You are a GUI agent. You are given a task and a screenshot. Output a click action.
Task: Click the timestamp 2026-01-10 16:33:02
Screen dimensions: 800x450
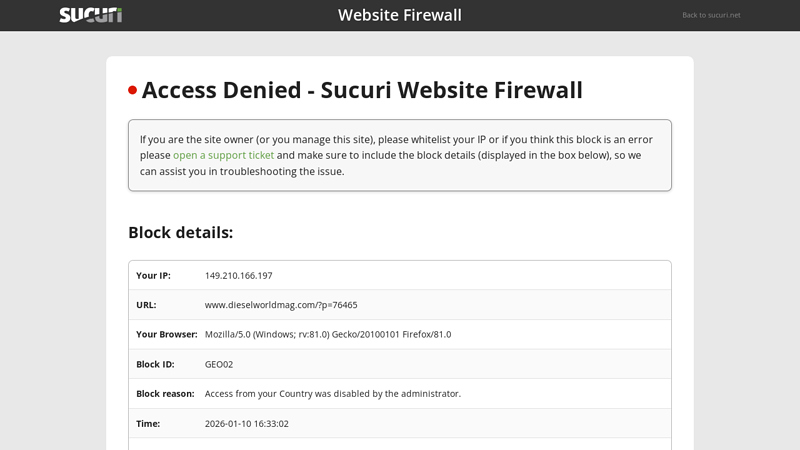[x=246, y=423]
